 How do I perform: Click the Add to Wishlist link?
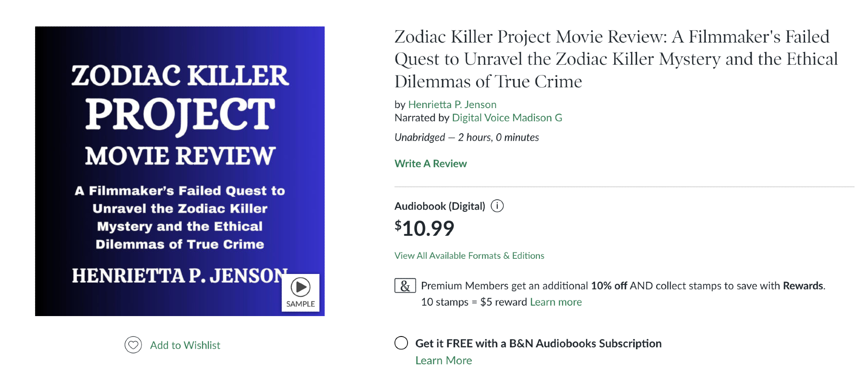[185, 345]
